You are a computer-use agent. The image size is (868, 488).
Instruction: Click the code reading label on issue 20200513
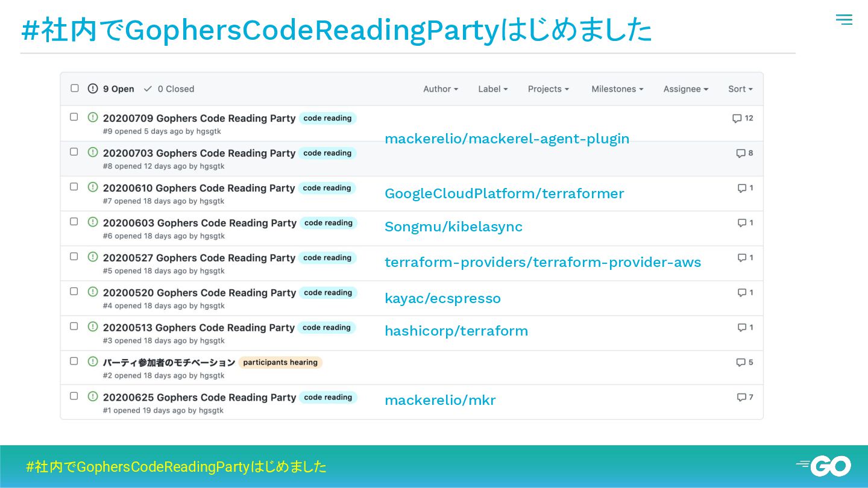coord(327,328)
